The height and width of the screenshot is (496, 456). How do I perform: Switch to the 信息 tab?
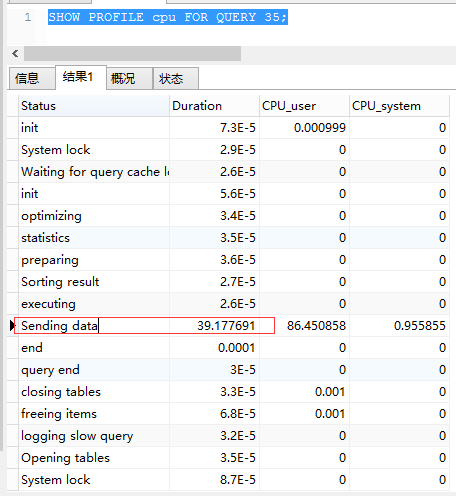[32, 79]
